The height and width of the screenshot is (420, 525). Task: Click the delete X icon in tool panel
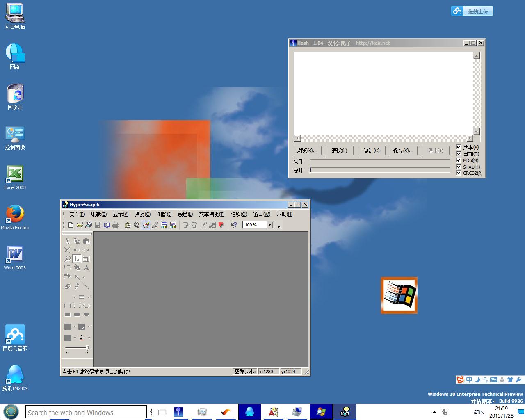coord(67,250)
